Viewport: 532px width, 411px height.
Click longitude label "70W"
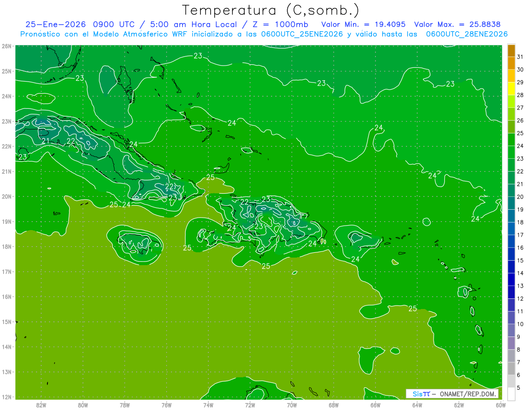[x=292, y=405]
